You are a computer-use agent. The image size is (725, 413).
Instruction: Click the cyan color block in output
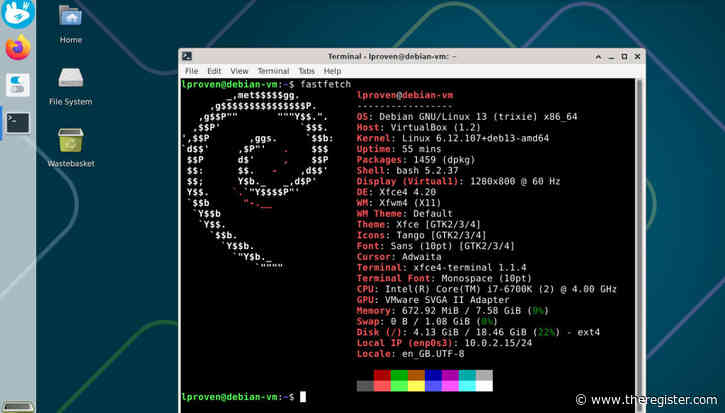coord(467,375)
